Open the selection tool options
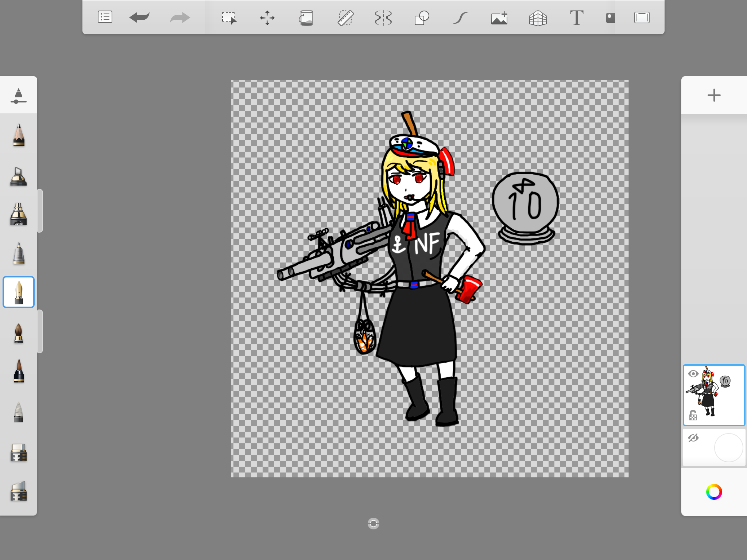 coord(229,17)
